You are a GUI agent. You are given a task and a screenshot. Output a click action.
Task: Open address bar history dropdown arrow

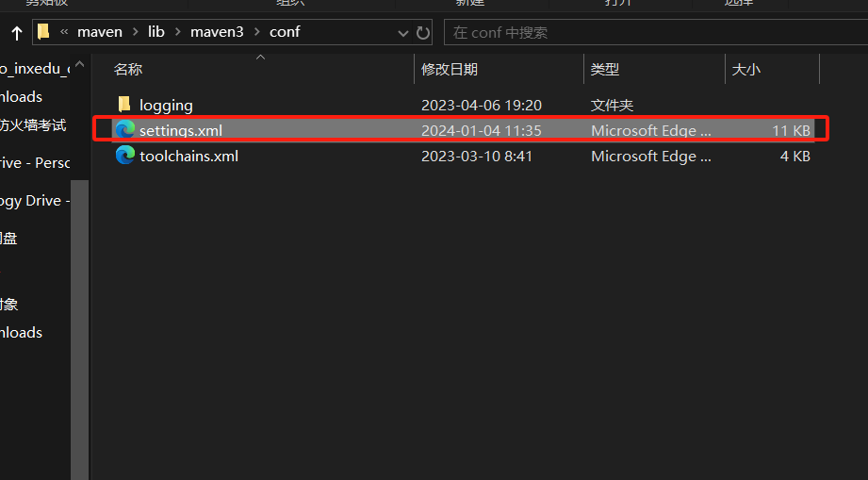tap(403, 33)
